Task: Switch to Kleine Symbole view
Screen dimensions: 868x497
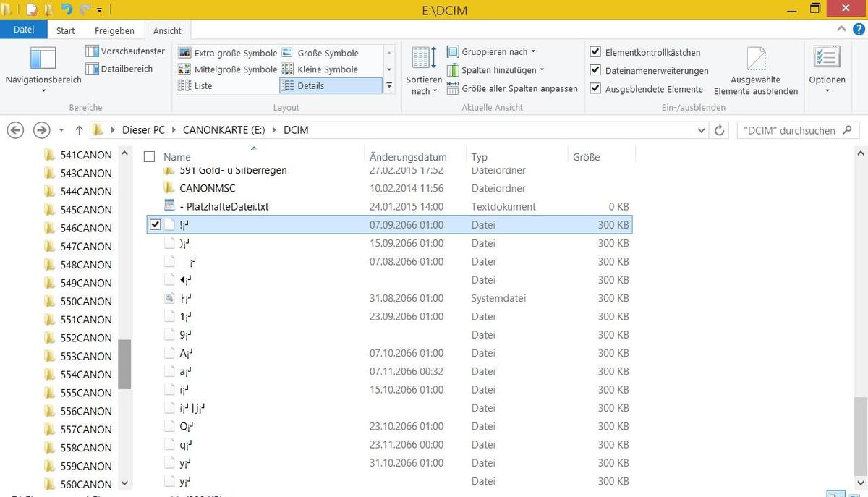Action: tap(320, 69)
